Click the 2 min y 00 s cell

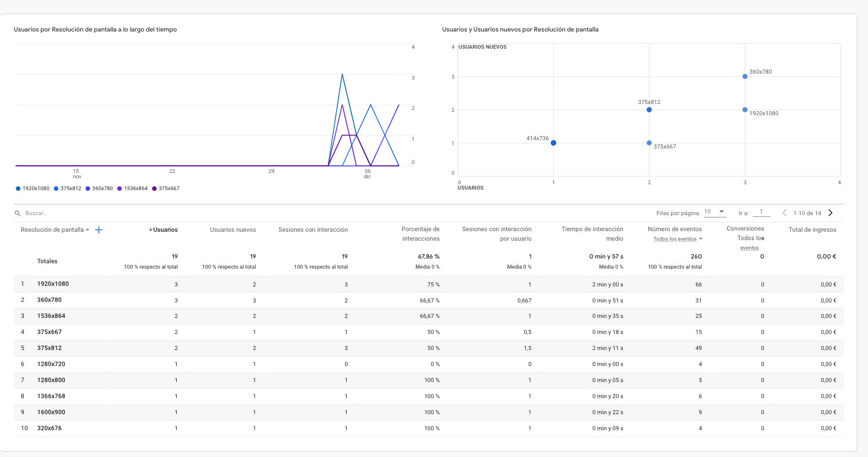[607, 285]
